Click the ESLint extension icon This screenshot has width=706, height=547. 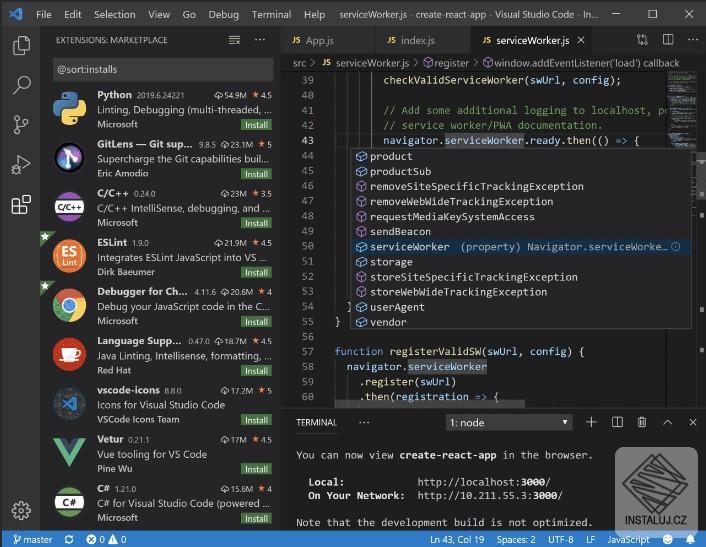click(69, 256)
